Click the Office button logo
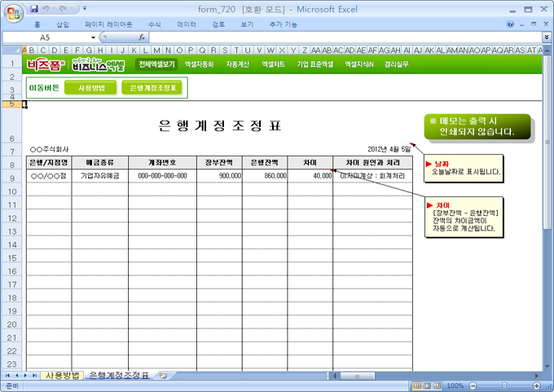The width and height of the screenshot is (554, 392). (x=13, y=13)
